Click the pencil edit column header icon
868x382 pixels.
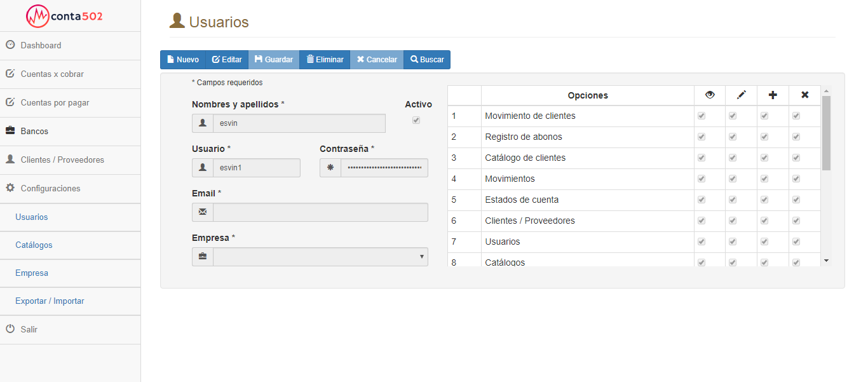(x=741, y=95)
